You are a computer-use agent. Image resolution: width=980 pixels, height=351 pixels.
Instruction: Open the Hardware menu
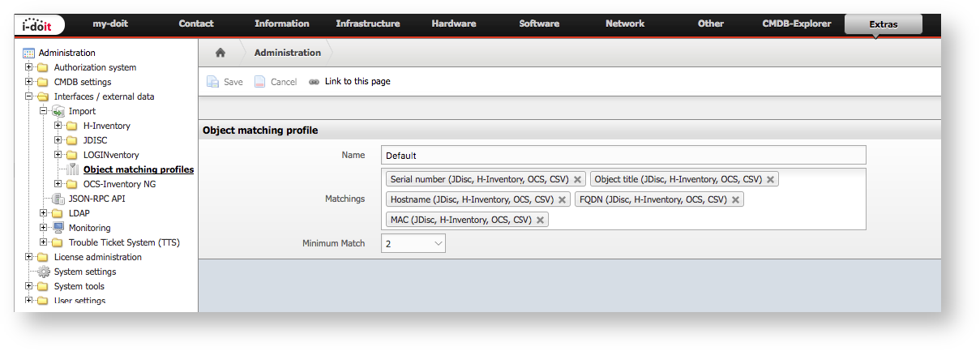point(454,24)
